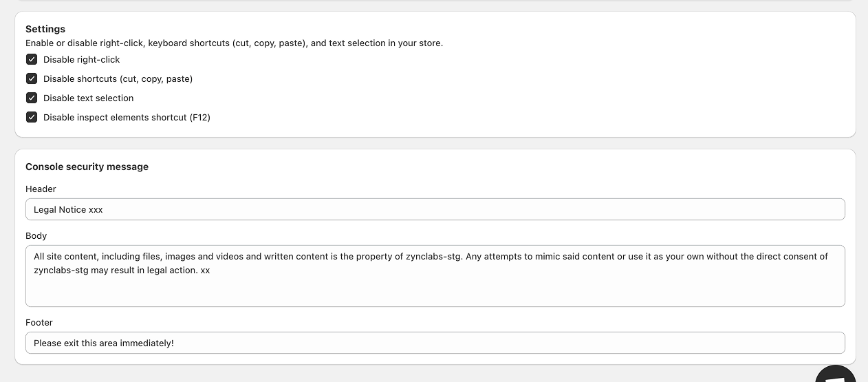The width and height of the screenshot is (868, 382).
Task: Toggle Disable shortcuts (cut, copy, paste) checkbox
Action: [x=32, y=78]
